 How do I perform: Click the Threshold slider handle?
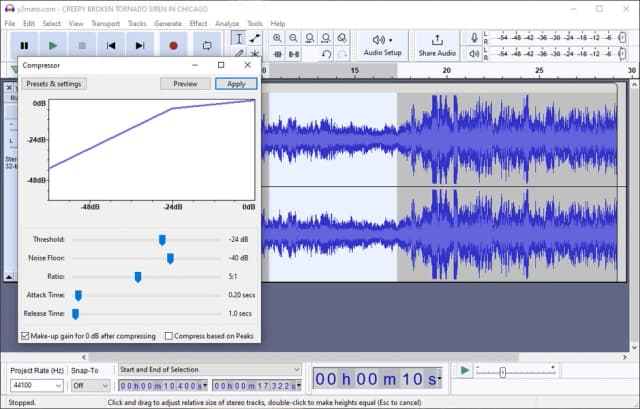[162, 240]
